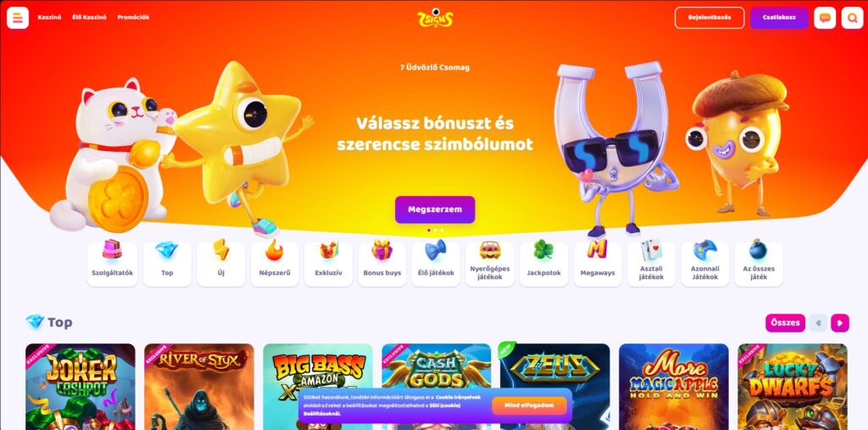The image size is (868, 430).
Task: Choose the Top diamond category
Action: click(167, 263)
